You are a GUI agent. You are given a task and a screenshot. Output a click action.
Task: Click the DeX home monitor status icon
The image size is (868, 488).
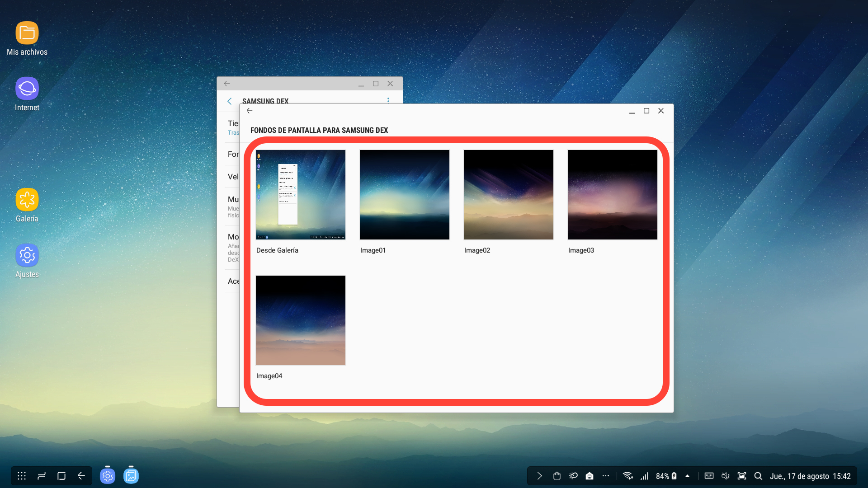pos(590,476)
